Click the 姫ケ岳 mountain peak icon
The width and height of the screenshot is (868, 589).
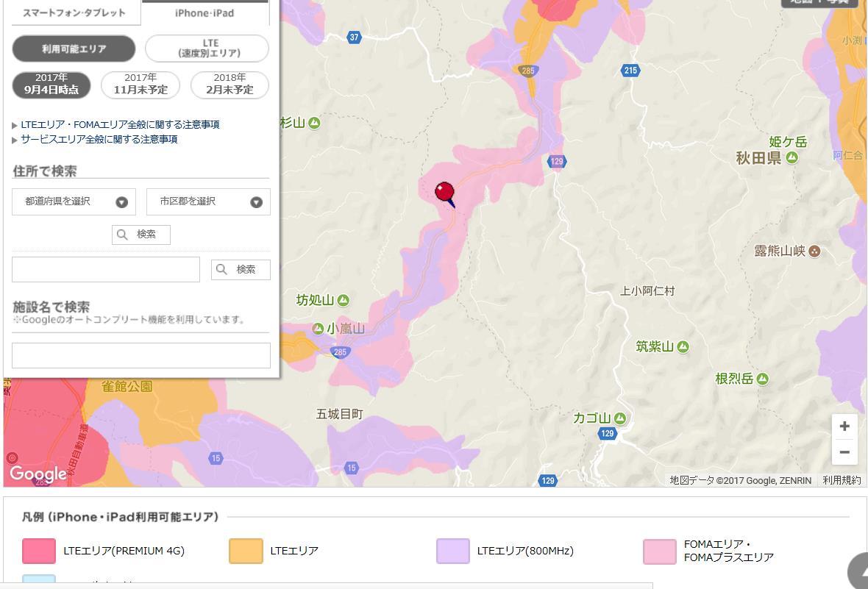point(792,157)
